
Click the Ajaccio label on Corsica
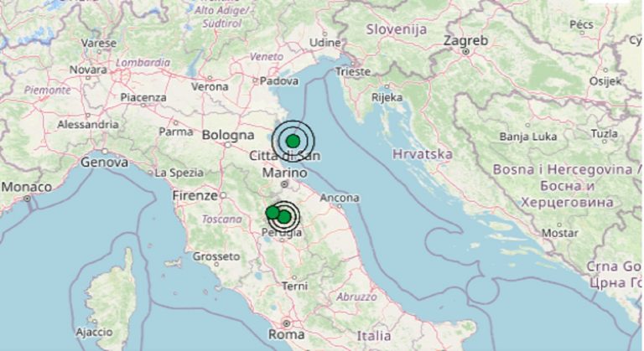[x=94, y=332]
